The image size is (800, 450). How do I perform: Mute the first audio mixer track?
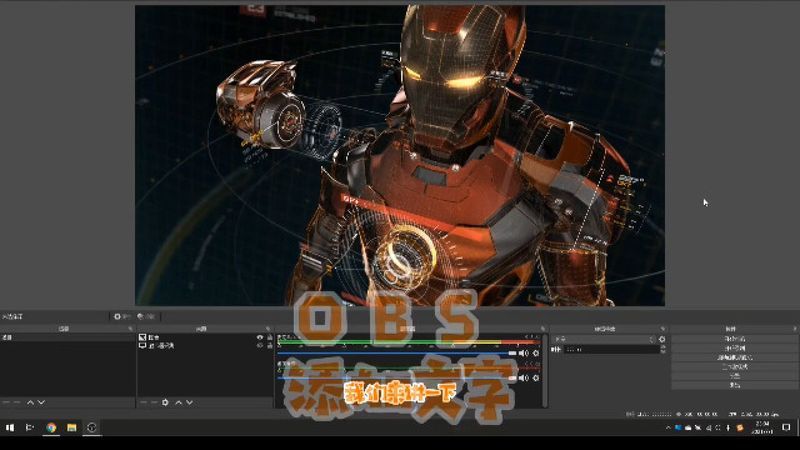tap(524, 353)
